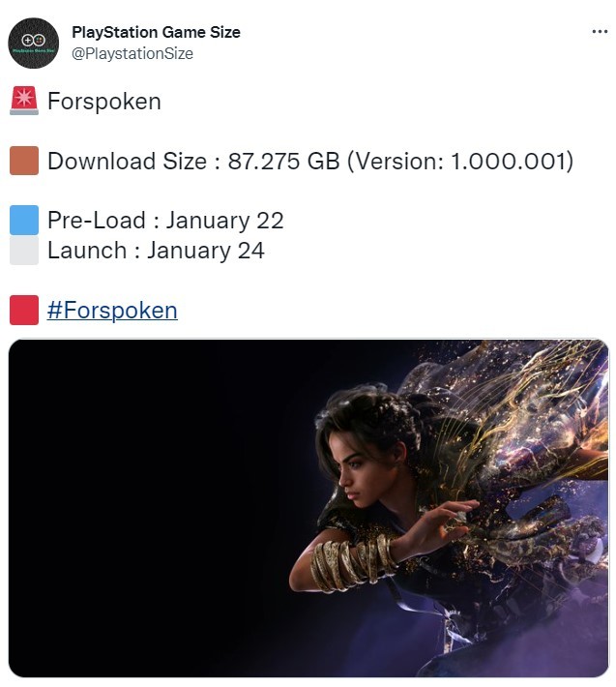Click the January 22 date
616x687 pixels.
(x=224, y=221)
